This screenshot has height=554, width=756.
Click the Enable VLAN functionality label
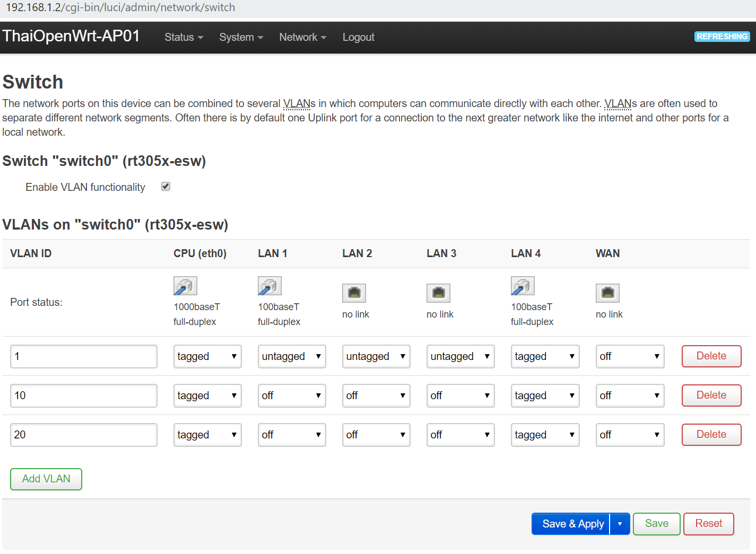85,187
